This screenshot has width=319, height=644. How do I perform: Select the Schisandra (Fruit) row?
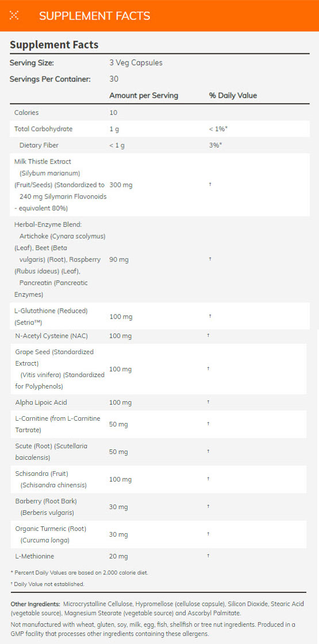[159, 479]
